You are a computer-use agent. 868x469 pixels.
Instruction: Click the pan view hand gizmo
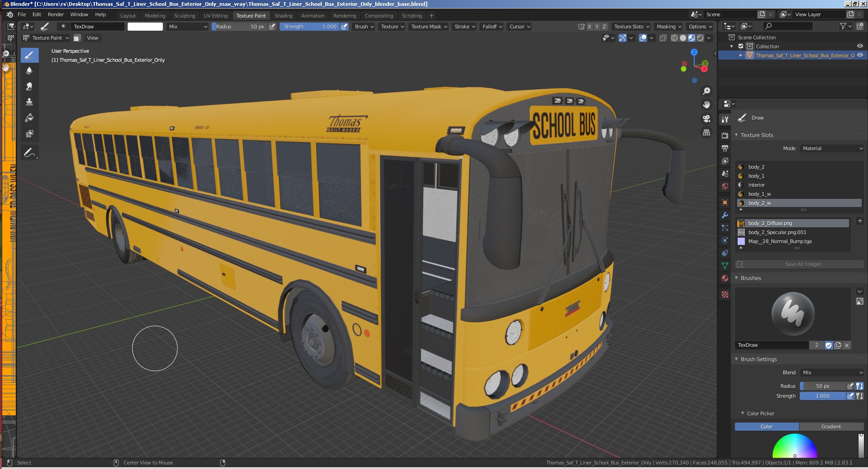click(x=706, y=105)
